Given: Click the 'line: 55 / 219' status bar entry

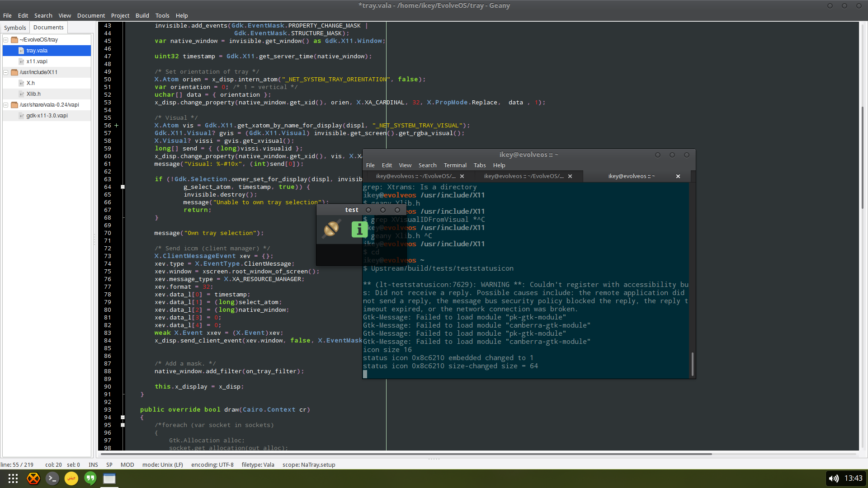Looking at the screenshot, I should (x=17, y=465).
